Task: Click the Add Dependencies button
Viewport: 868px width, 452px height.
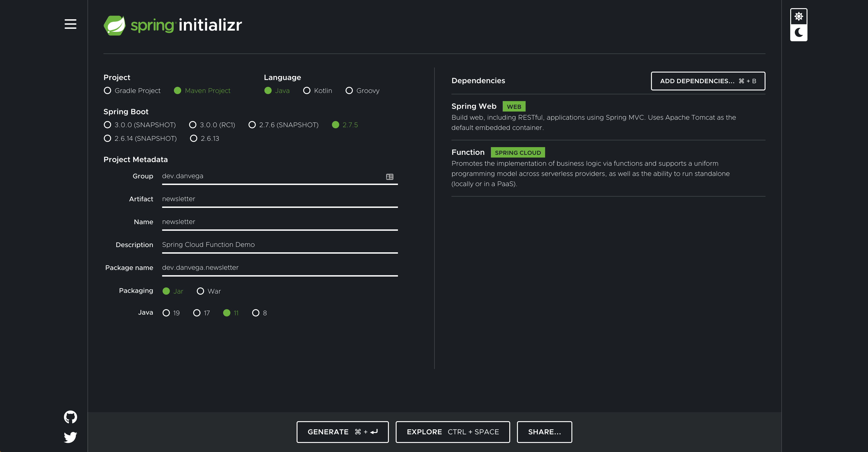Action: 708,81
